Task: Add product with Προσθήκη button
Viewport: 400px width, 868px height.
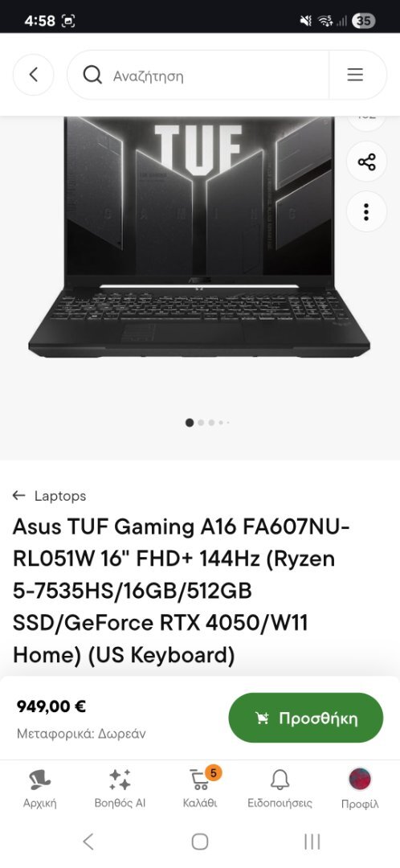Action: click(x=306, y=718)
